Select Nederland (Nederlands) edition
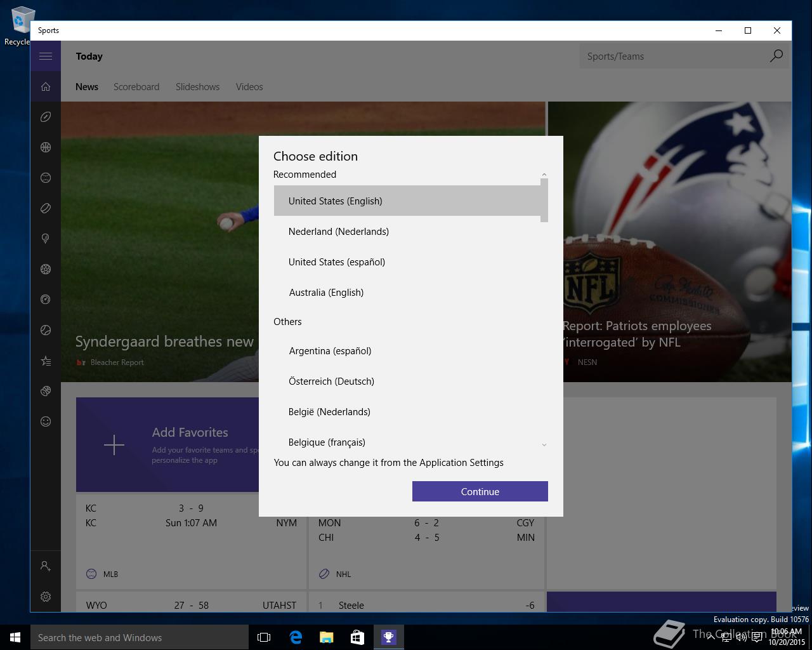Image resolution: width=812 pixels, height=650 pixels. tap(407, 231)
